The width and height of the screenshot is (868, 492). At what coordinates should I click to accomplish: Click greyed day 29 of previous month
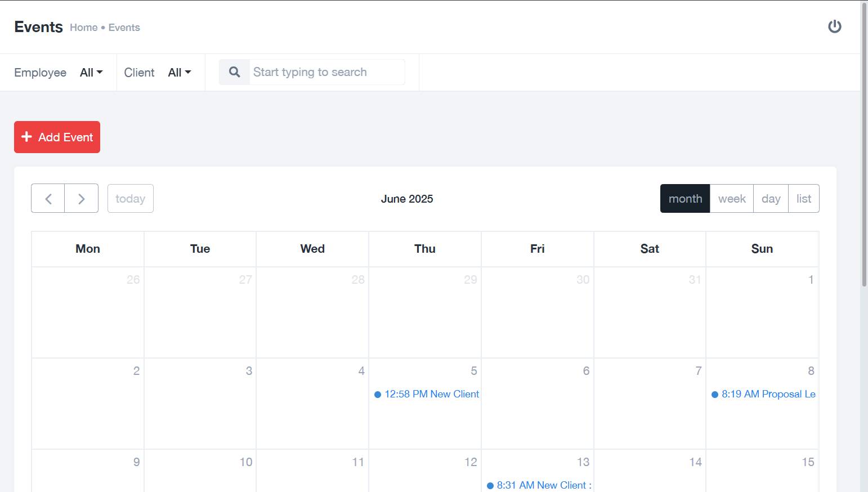(471, 279)
